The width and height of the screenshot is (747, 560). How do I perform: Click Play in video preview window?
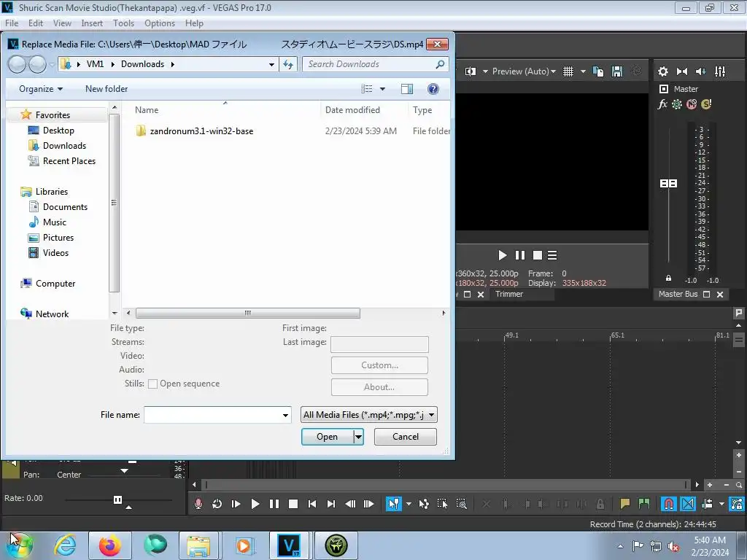pos(502,256)
